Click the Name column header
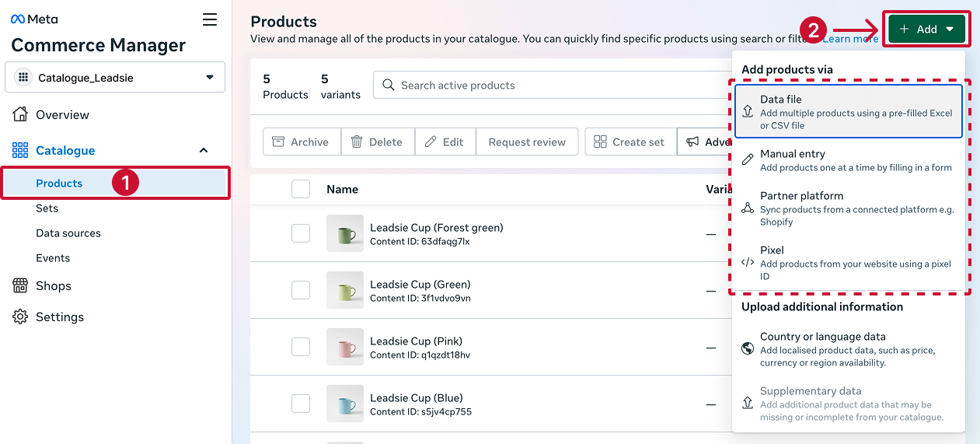The image size is (980, 444). point(342,189)
